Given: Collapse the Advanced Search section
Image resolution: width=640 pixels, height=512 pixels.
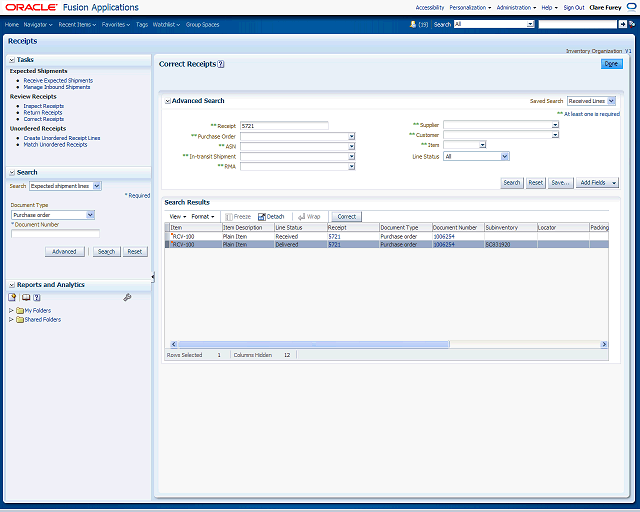Looking at the screenshot, I should (x=167, y=101).
